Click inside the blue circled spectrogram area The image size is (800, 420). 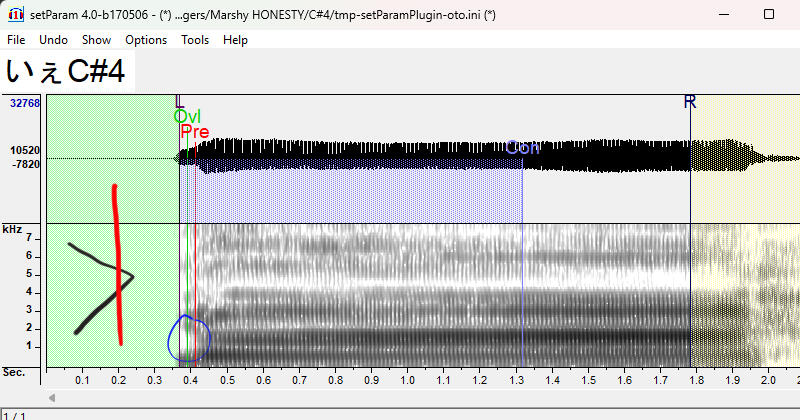coord(189,338)
